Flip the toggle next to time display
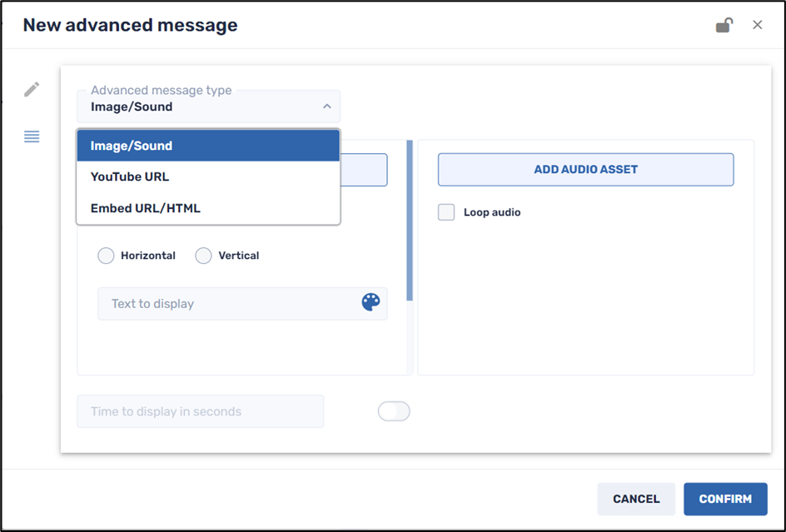786x532 pixels. coord(392,410)
